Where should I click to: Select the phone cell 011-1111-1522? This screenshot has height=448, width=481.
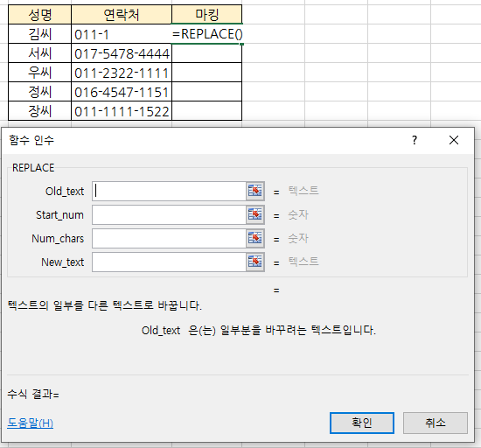[x=122, y=111]
